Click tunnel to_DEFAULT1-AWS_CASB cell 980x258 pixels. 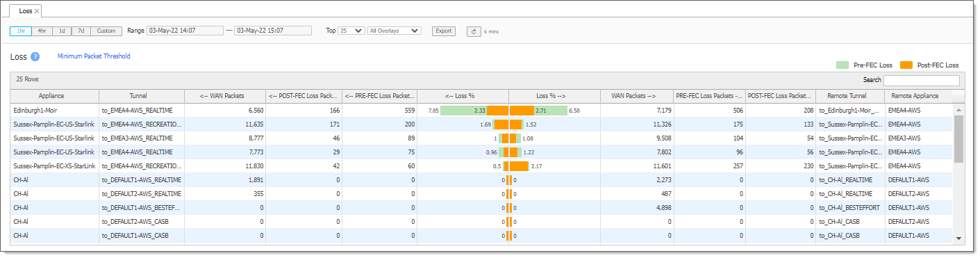coord(142,236)
